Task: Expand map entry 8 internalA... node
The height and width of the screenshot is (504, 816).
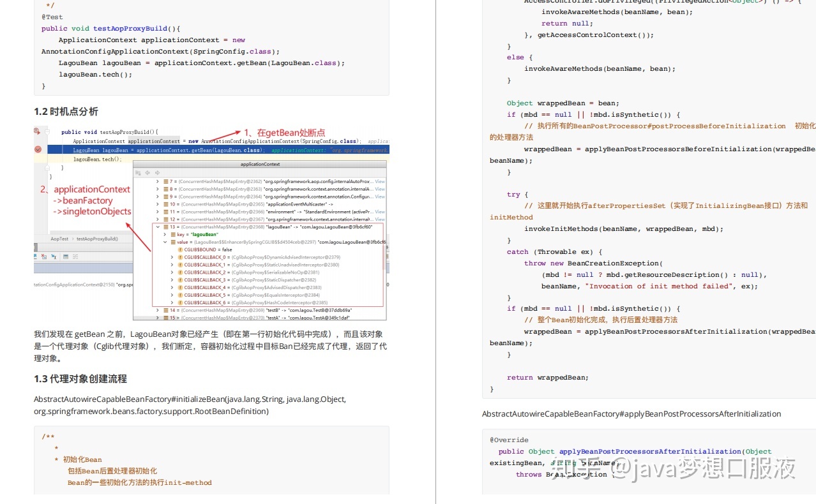Action: pyautogui.click(x=158, y=189)
